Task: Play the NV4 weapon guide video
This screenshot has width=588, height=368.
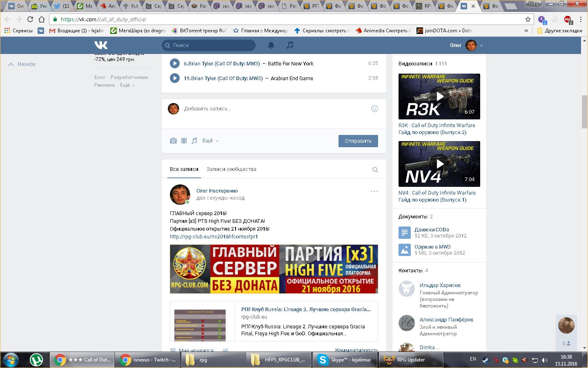Action: point(439,164)
